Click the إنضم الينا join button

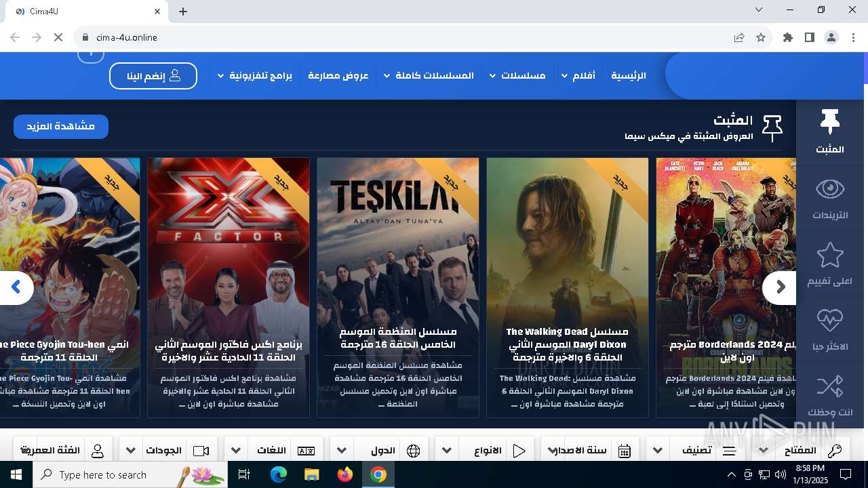point(153,76)
